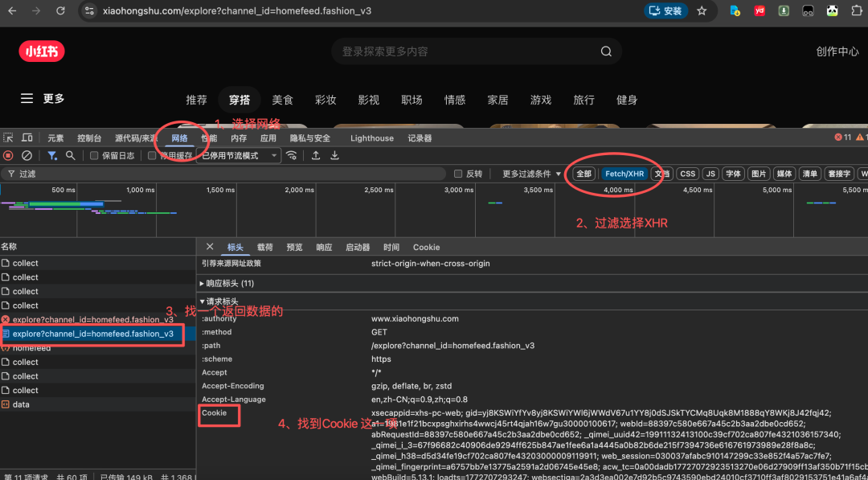Stop recording the network log
The width and height of the screenshot is (868, 480).
[8, 155]
